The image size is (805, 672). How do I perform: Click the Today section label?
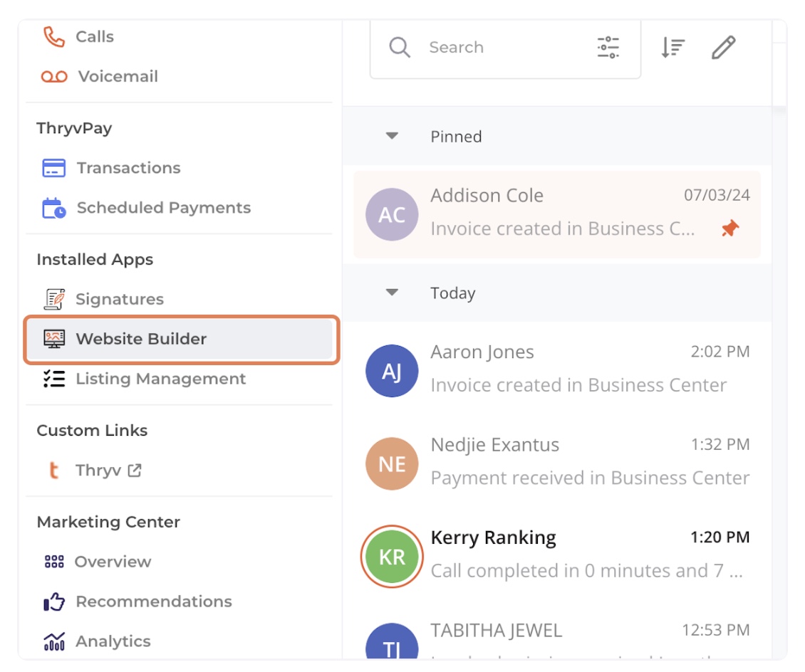(453, 293)
